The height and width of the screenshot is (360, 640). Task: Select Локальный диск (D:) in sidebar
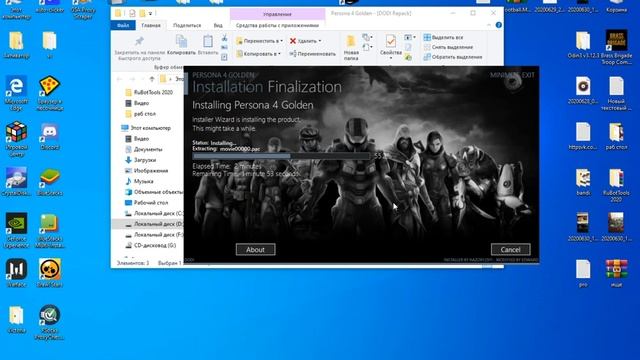(x=153, y=224)
